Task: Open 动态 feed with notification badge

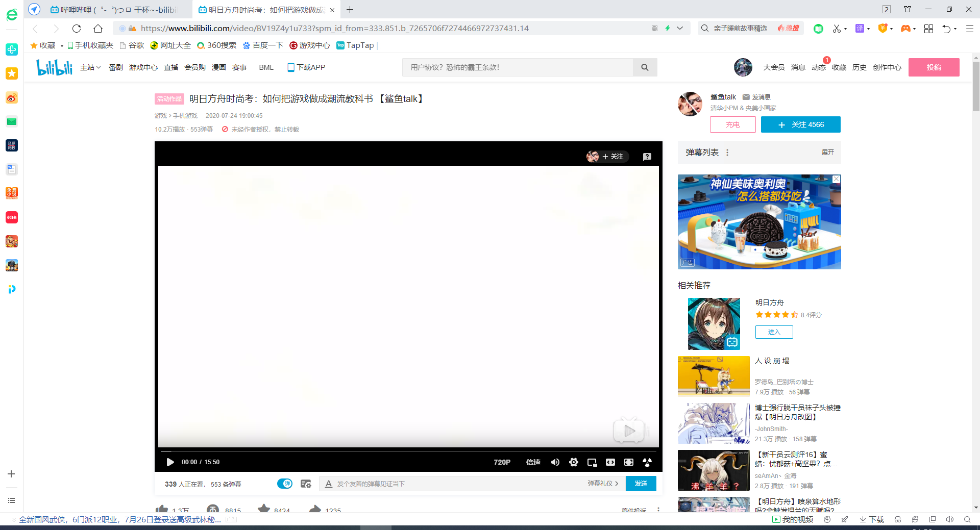Action: [818, 67]
